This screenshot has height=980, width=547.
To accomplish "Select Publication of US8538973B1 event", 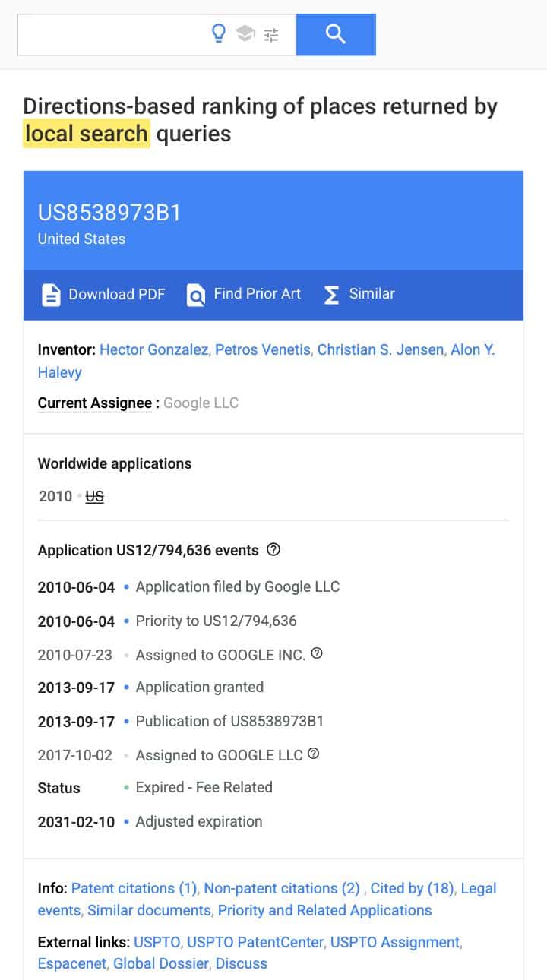I will (229, 721).
